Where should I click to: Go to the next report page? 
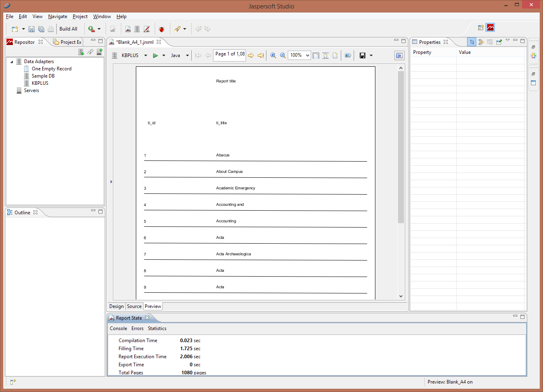coord(251,55)
